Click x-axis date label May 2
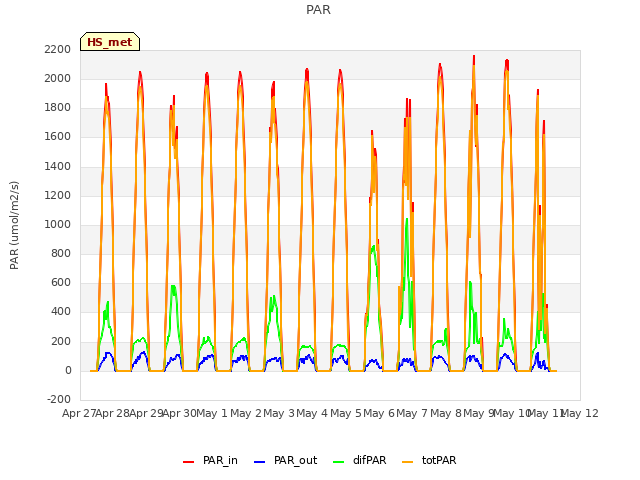Viewport: 640px width, 480px height. pos(246,413)
